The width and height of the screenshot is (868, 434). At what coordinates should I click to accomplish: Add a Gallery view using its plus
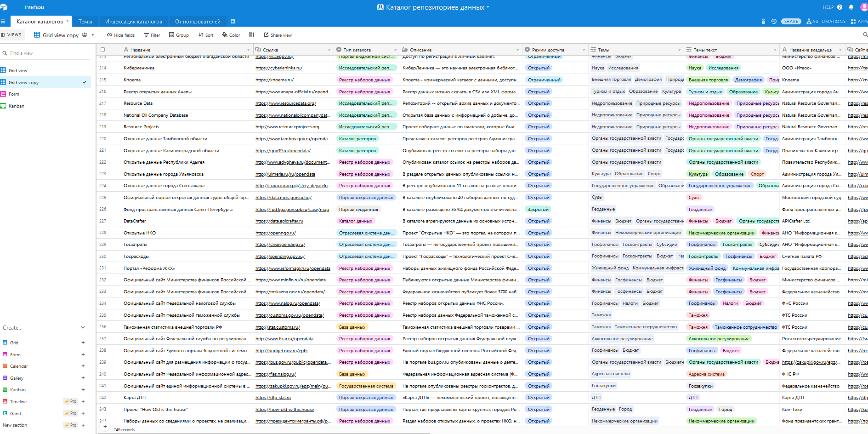pos(83,378)
